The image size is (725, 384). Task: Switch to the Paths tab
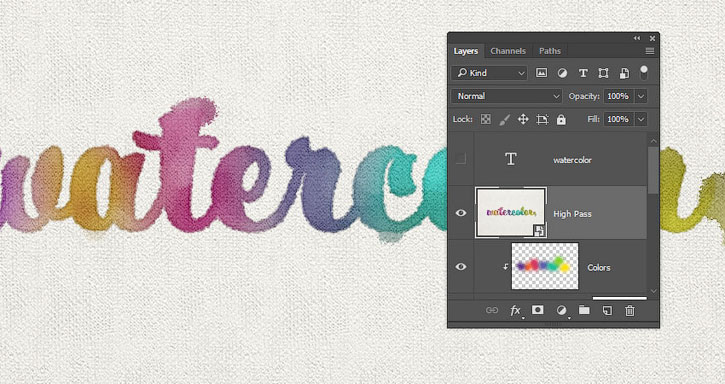pyautogui.click(x=549, y=51)
